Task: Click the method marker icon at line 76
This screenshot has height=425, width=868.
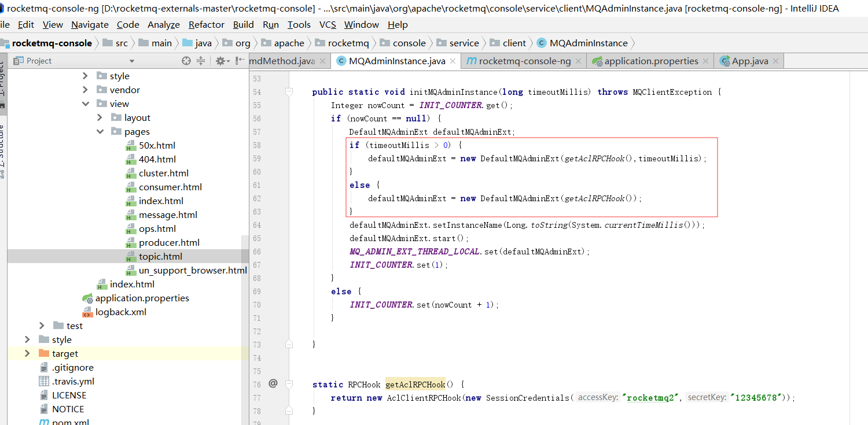Action: pyautogui.click(x=273, y=383)
